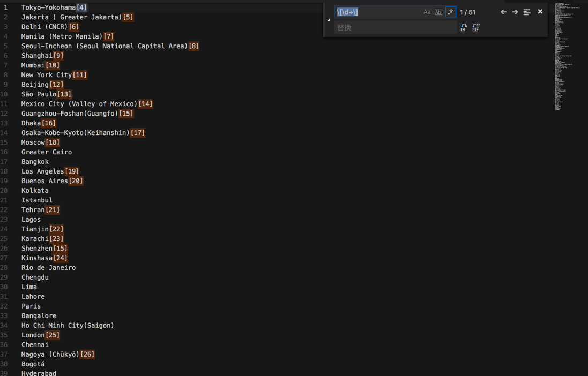The width and height of the screenshot is (588, 376).
Task: Click highlighted match [14] on Mexico City line
Action: click(x=145, y=104)
